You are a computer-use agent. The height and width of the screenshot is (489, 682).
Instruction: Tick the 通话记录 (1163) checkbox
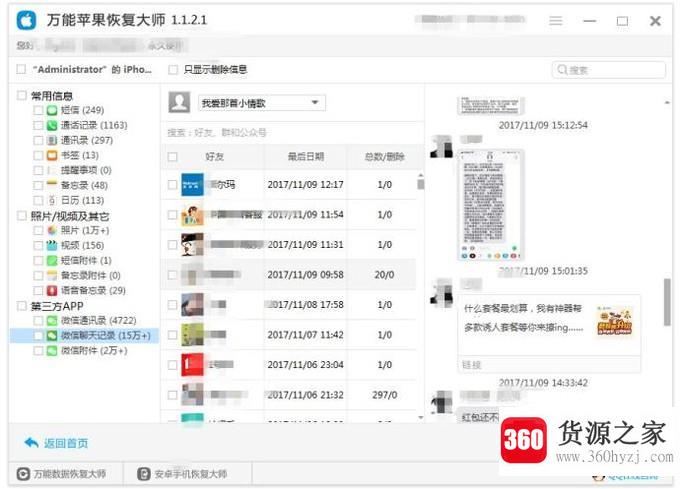pyautogui.click(x=38, y=125)
